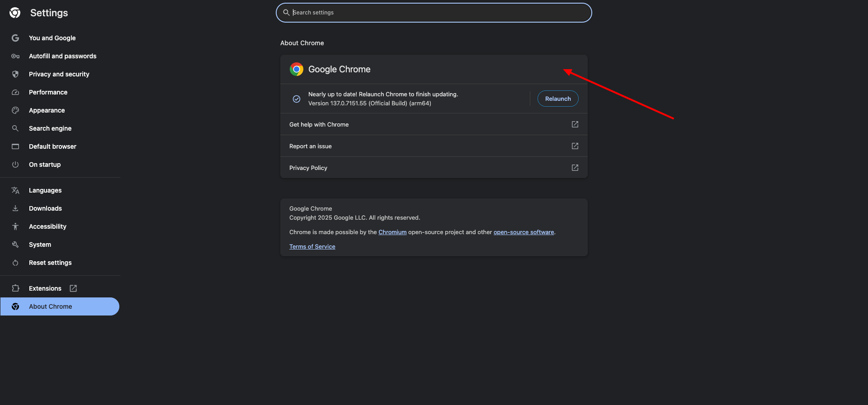Select Privacy and security in sidebar
Image resolution: width=868 pixels, height=405 pixels.
pos(60,74)
